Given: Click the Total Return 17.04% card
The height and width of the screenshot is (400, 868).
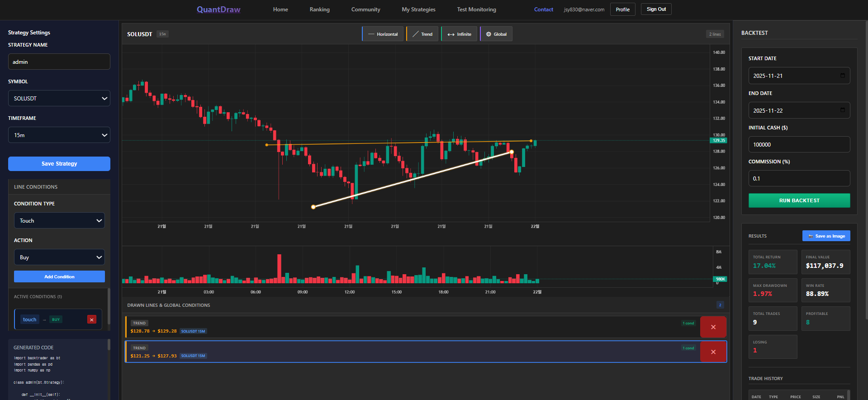Looking at the screenshot, I should pos(773,262).
